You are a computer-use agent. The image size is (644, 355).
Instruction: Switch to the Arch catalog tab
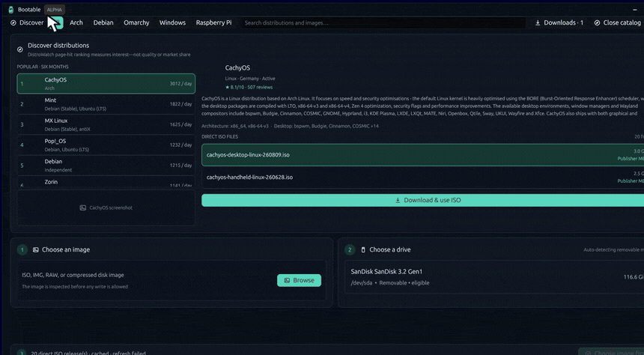[76, 22]
